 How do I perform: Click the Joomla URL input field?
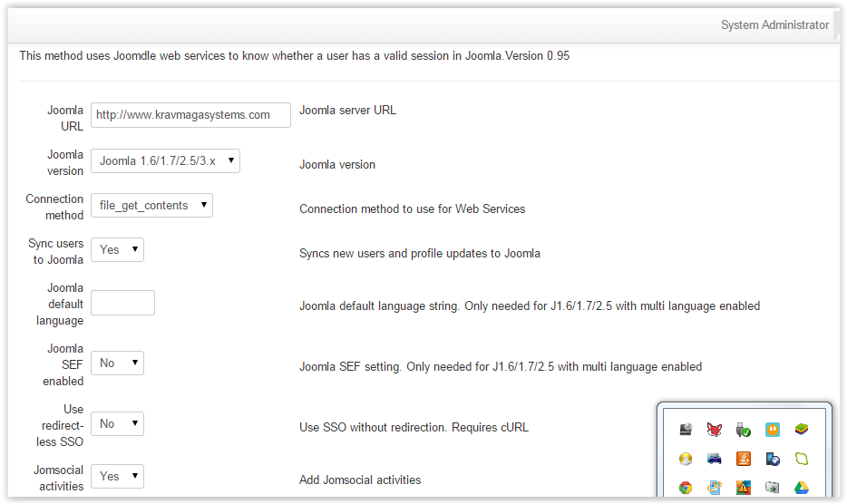pos(190,115)
